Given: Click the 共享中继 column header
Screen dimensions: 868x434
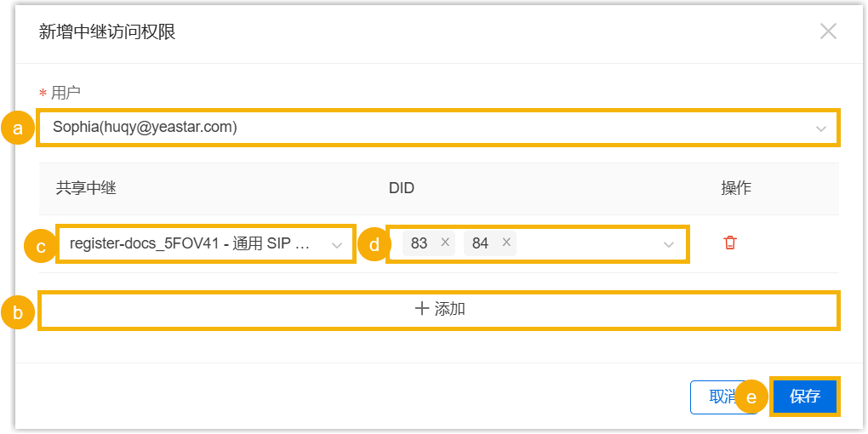Looking at the screenshot, I should (86, 188).
